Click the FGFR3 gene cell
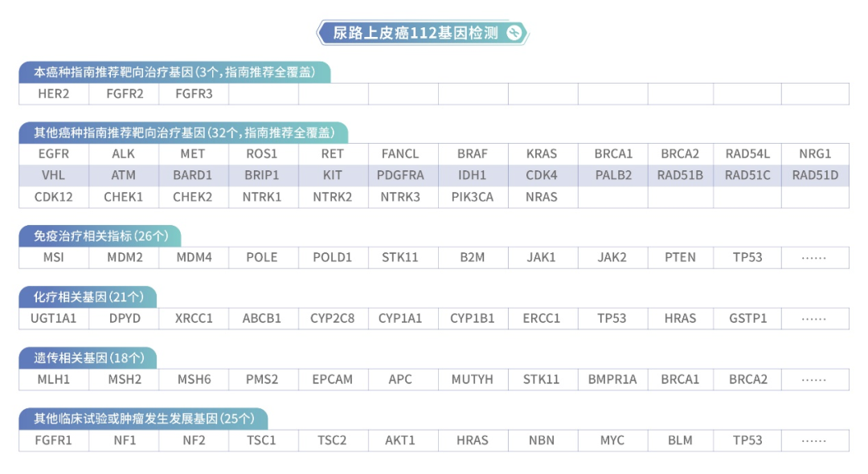 coord(194,94)
